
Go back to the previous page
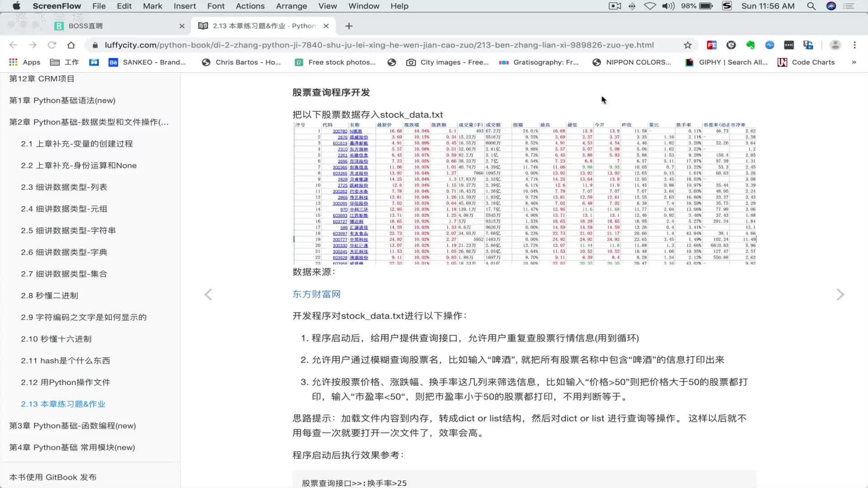[13, 45]
